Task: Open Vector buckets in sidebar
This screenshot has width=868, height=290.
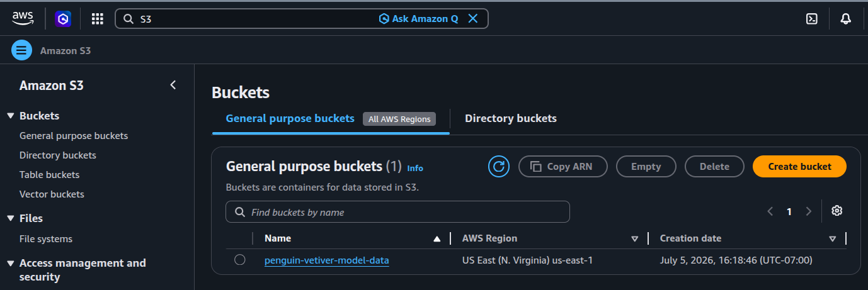Action: 52,194
